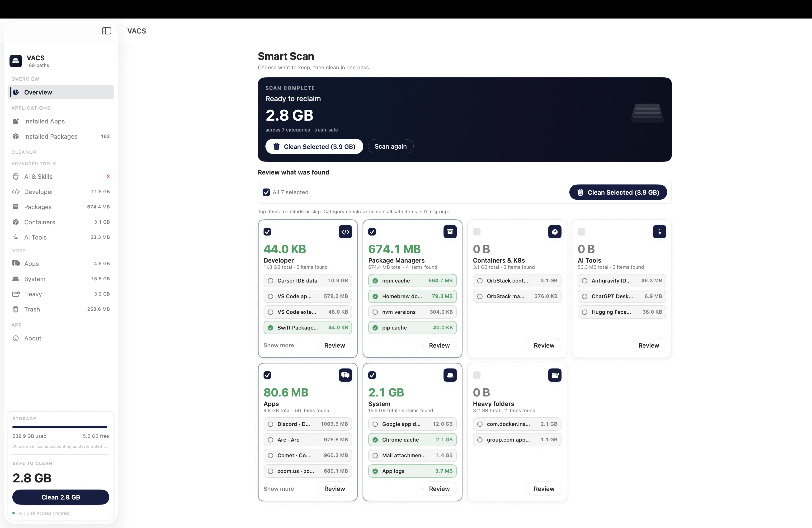812x528 pixels.
Task: Click Clean Selected in the dark banner
Action: coord(314,146)
